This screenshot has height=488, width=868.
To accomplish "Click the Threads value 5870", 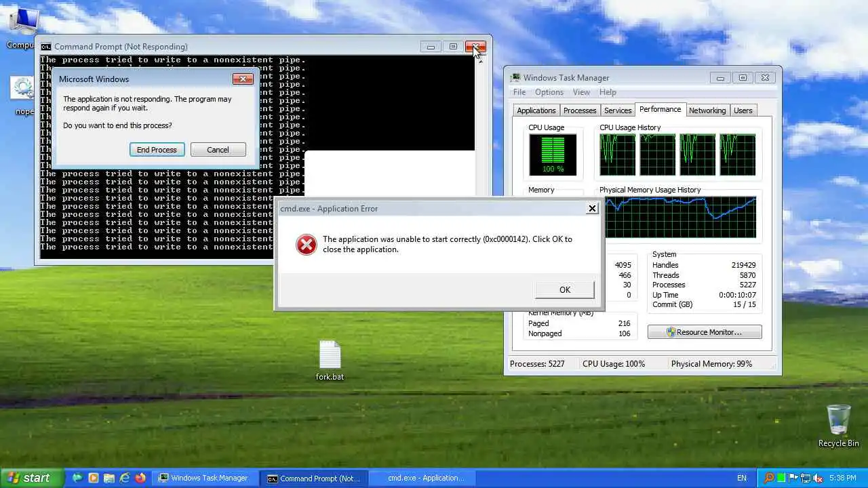I will (x=747, y=275).
